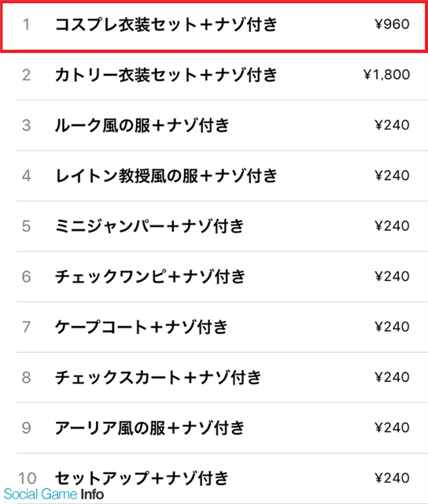Image resolution: width=428 pixels, height=504 pixels.
Task: Click ¥240 price for チェックワンピ
Action: click(x=392, y=276)
